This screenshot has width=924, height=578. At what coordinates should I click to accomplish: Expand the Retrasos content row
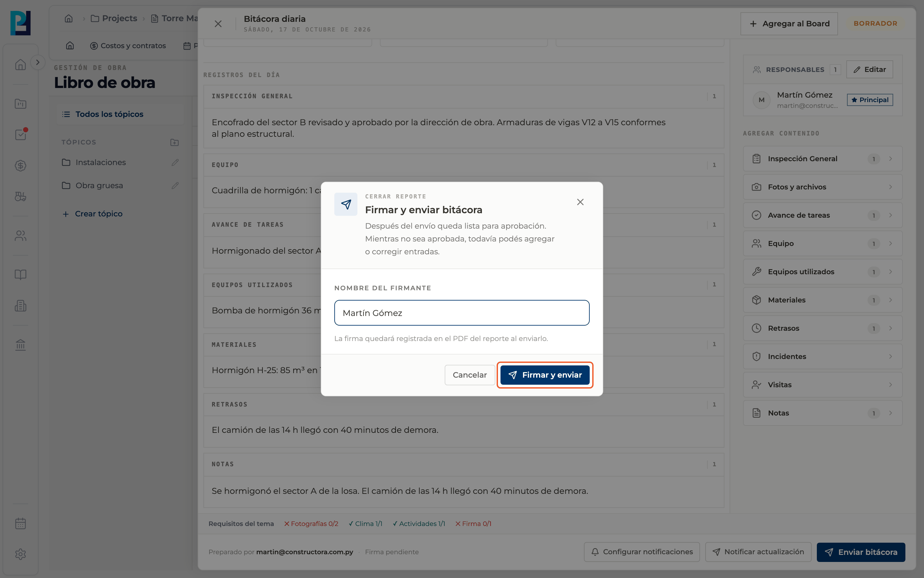coord(822,328)
